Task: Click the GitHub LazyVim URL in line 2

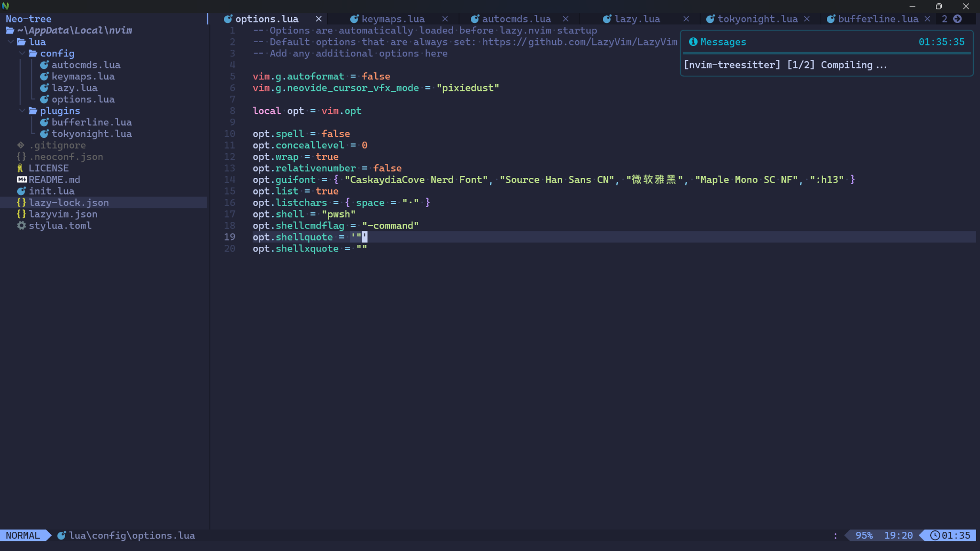Action: click(x=579, y=42)
